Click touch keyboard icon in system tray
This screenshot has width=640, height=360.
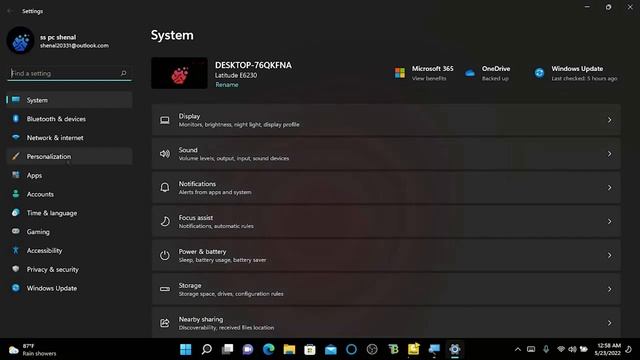pos(531,349)
